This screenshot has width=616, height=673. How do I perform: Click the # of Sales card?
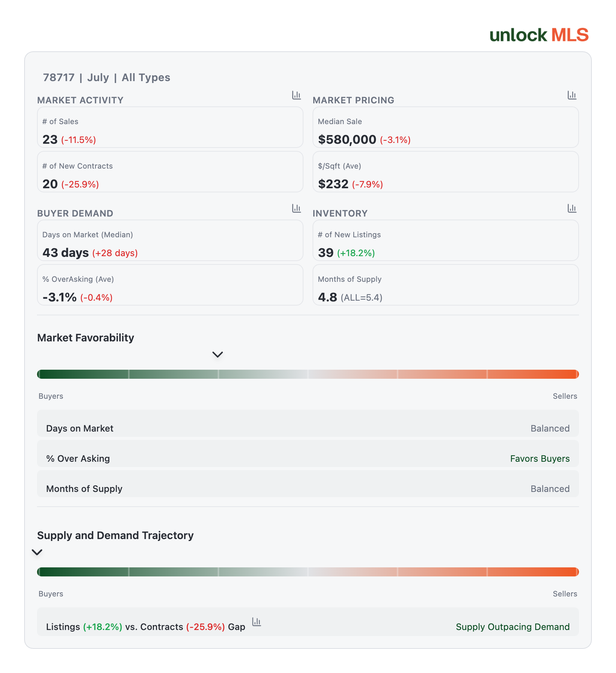point(170,127)
